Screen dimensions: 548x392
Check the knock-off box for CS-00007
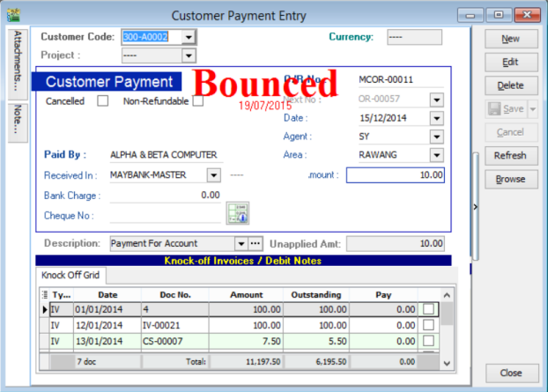pyautogui.click(x=428, y=340)
